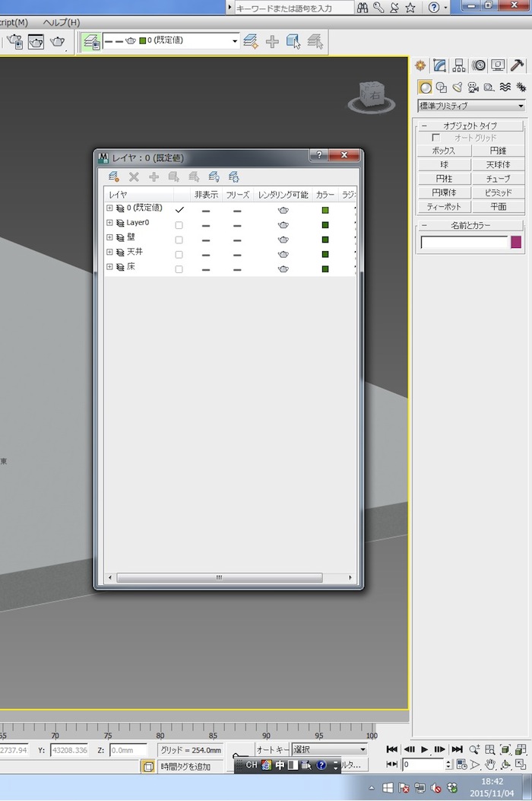Click the ティーポット primitive button

pyautogui.click(x=444, y=206)
